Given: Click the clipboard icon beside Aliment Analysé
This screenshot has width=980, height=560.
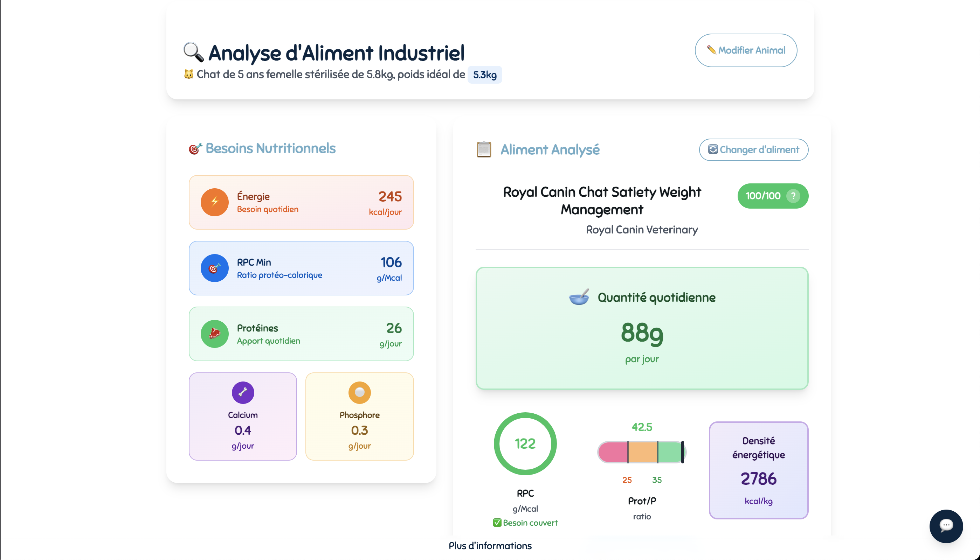Looking at the screenshot, I should (x=484, y=149).
